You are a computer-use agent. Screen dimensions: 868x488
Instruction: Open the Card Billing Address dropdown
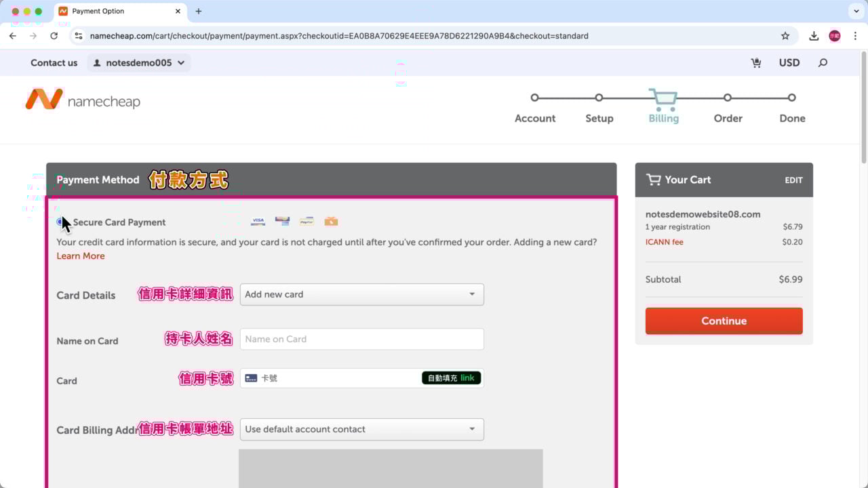click(361, 429)
